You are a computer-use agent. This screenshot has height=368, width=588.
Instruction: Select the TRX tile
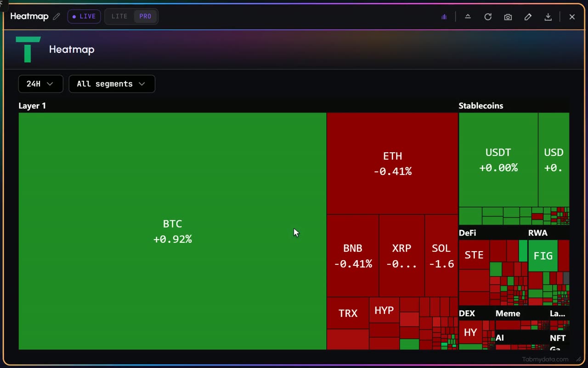coord(348,313)
